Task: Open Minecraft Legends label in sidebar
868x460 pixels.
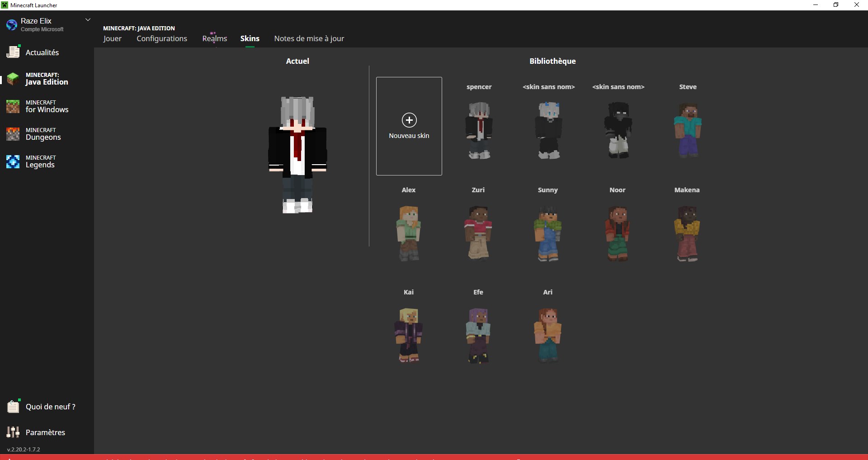Action: point(41,162)
